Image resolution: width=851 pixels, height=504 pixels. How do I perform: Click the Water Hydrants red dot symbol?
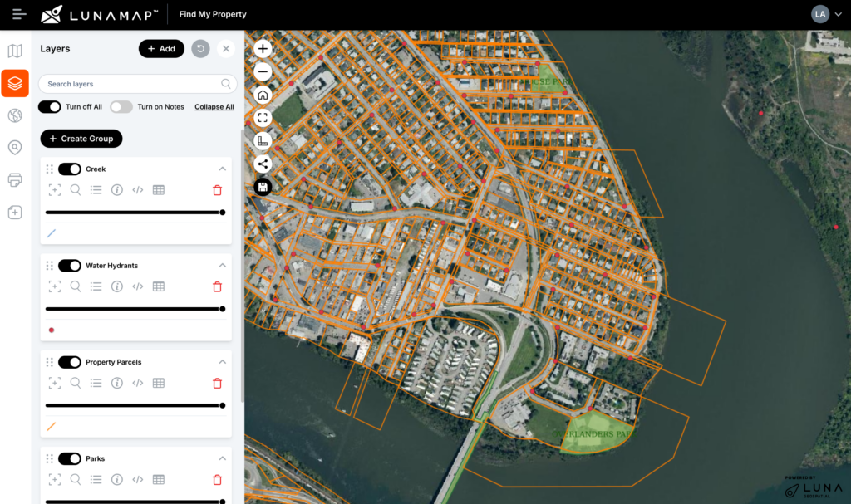pyautogui.click(x=52, y=330)
